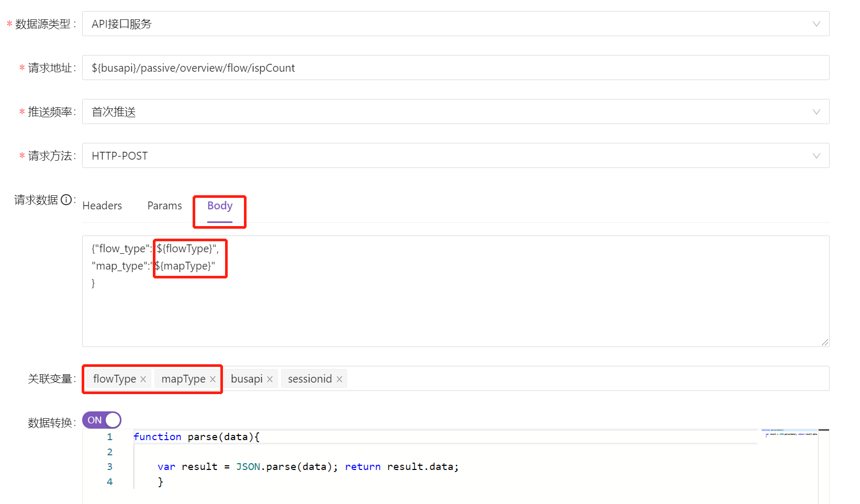
Task: Remove the busapi variable tag
Action: click(270, 379)
